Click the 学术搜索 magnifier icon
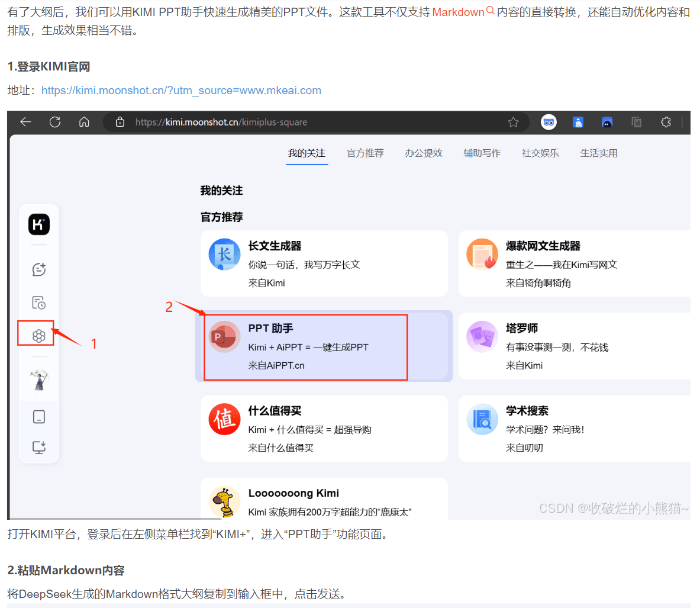Viewport: 700px width, 608px height. [x=482, y=420]
